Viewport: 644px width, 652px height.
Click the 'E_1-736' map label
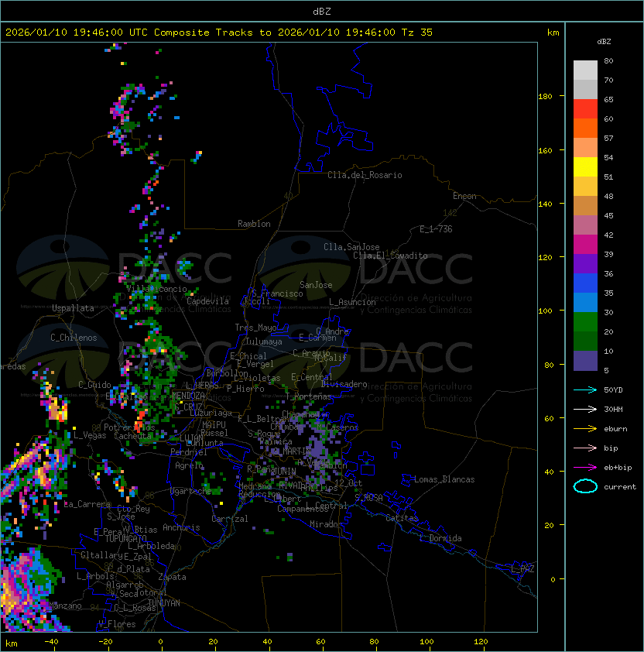(x=436, y=229)
